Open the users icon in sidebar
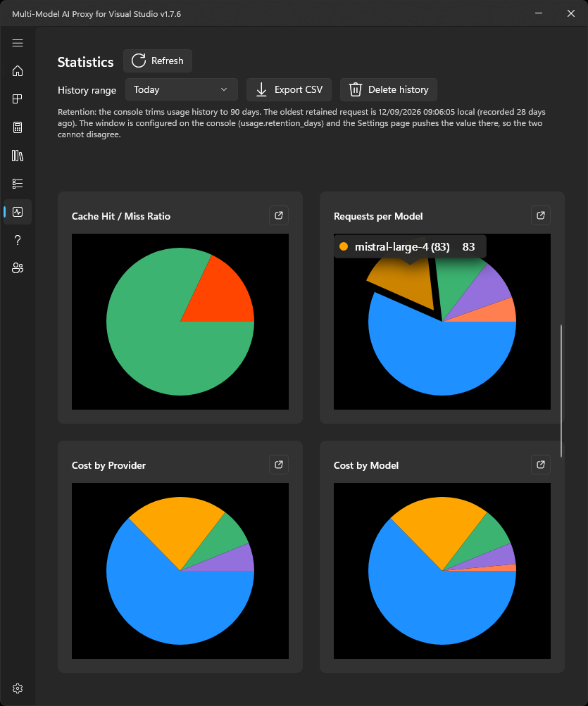The height and width of the screenshot is (706, 588). coord(18,268)
